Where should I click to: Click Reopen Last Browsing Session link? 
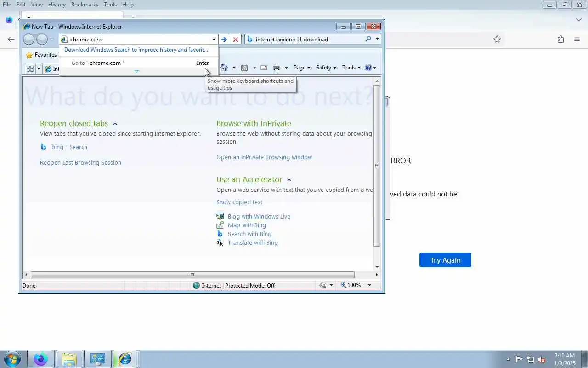pos(80,163)
